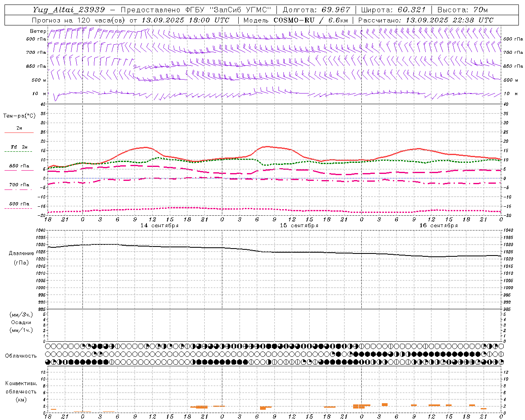Click the Конвективн. label
Image resolution: width=525 pixels, height=420 pixels.
click(x=21, y=383)
